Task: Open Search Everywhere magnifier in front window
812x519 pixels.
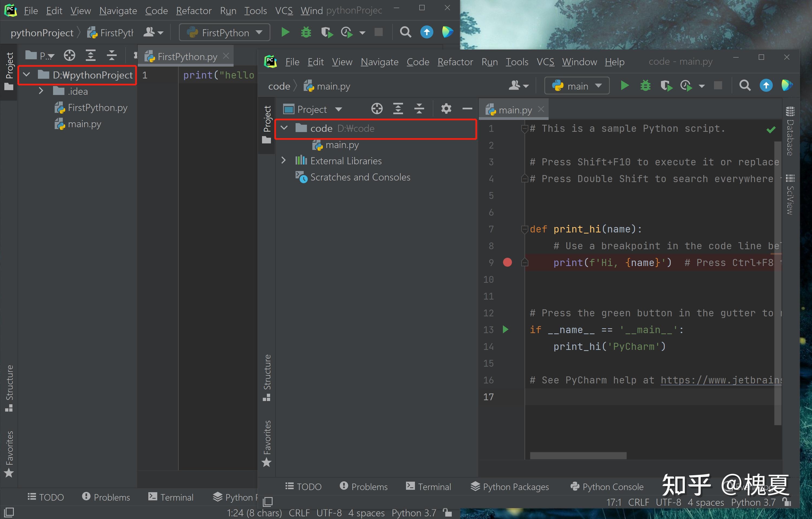Action: [745, 86]
